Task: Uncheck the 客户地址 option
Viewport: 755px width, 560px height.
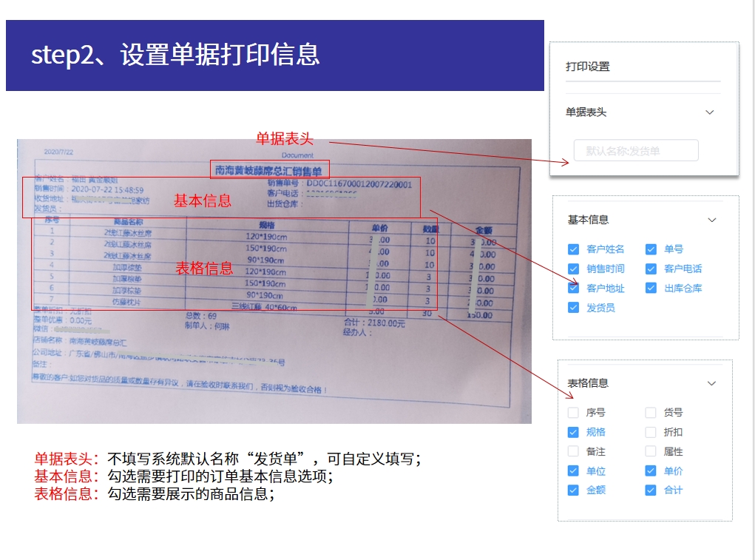Action: pyautogui.click(x=573, y=289)
